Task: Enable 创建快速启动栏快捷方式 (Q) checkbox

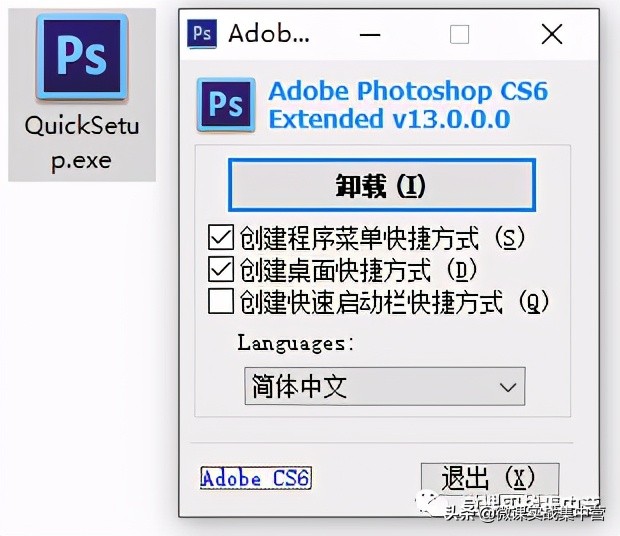Action: click(220, 302)
